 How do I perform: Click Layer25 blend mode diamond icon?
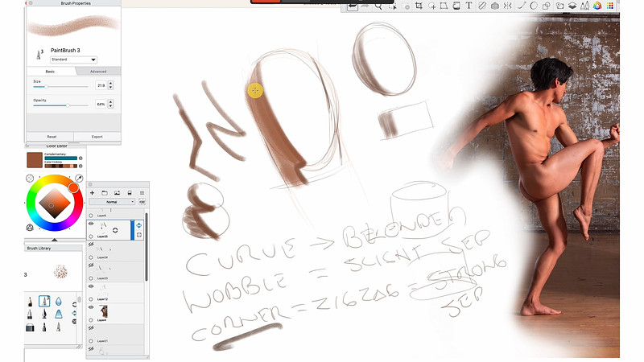(138, 226)
